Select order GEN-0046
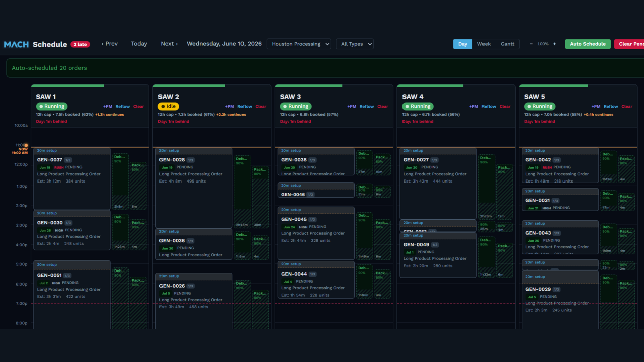This screenshot has width=644, height=362. (316, 190)
